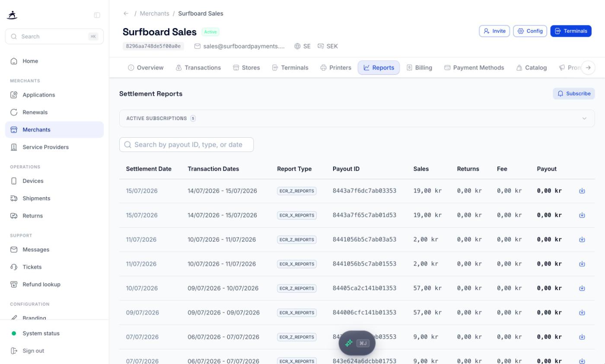
Task: Go to Applications in the sidebar
Action: (54, 95)
